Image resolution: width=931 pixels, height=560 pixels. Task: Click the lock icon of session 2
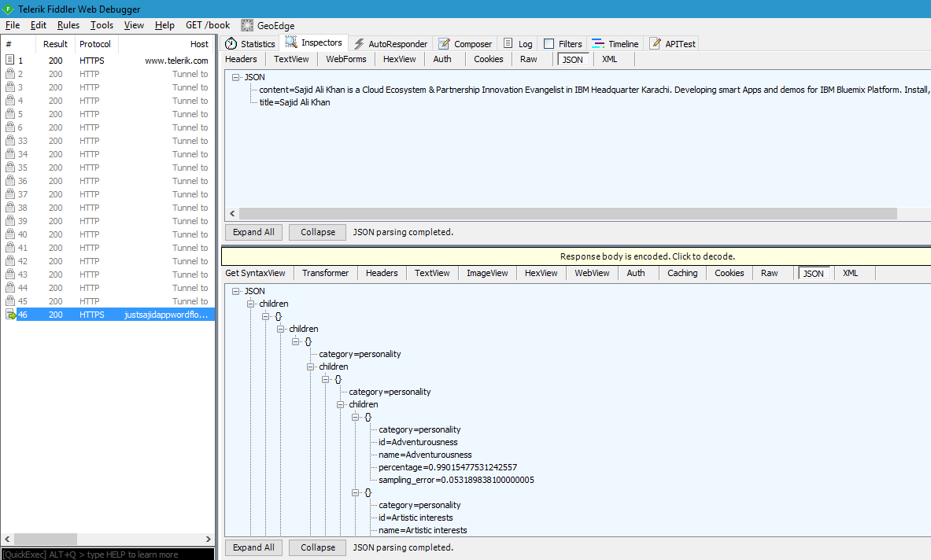(10, 73)
